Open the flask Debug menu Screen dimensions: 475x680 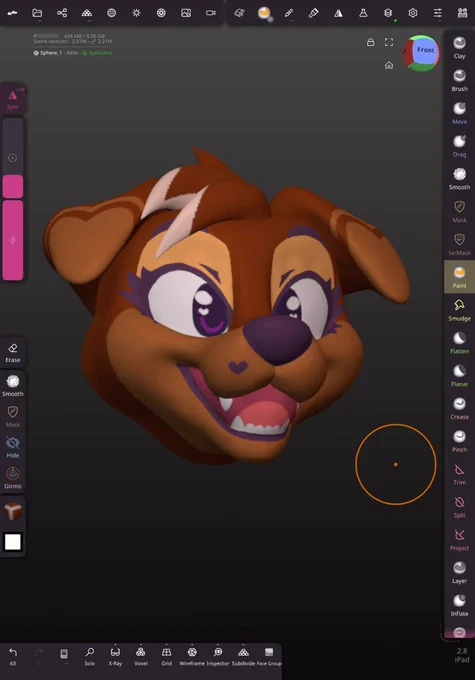click(363, 13)
